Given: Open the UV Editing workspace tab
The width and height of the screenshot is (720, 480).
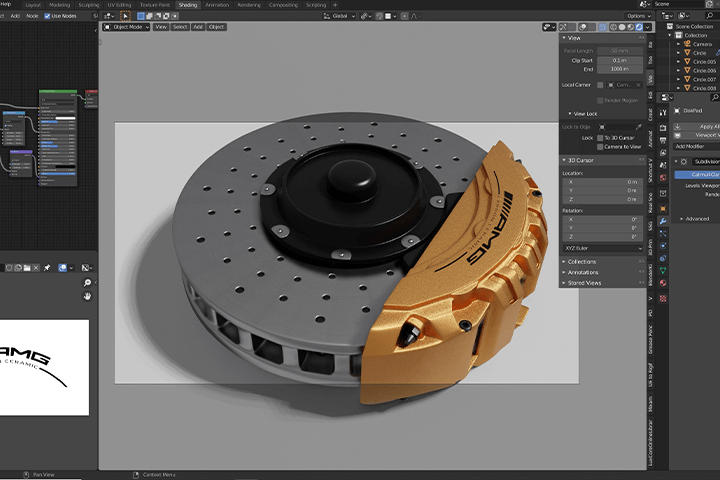Looking at the screenshot, I should (x=119, y=5).
